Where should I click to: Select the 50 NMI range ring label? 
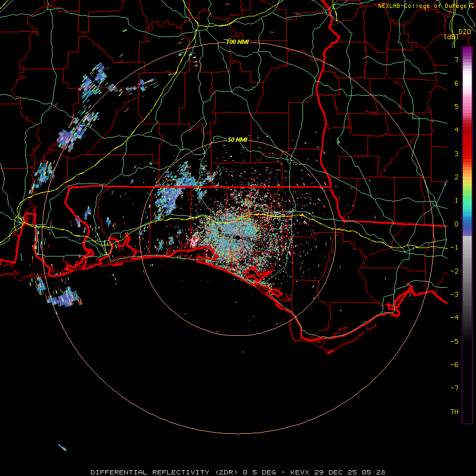coord(237,140)
